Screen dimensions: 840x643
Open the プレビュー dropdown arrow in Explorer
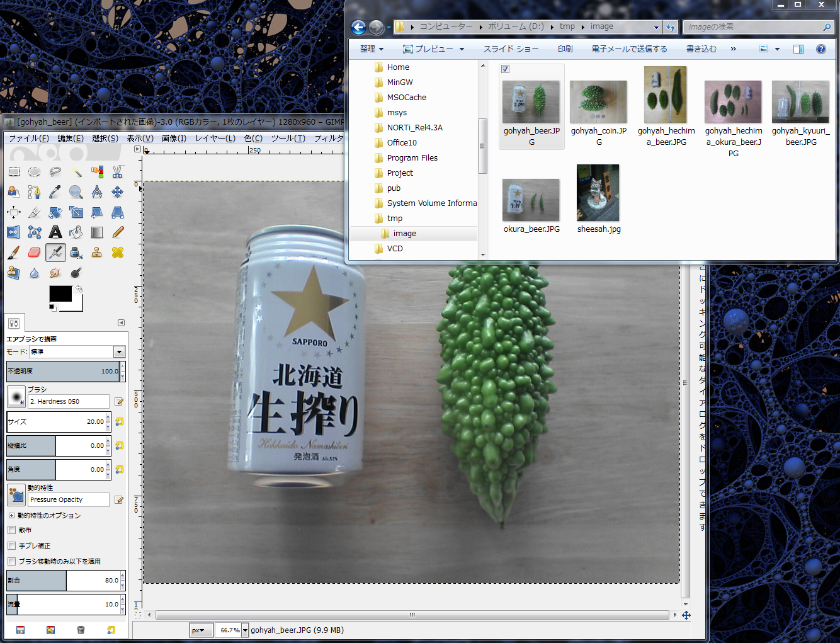click(x=462, y=48)
